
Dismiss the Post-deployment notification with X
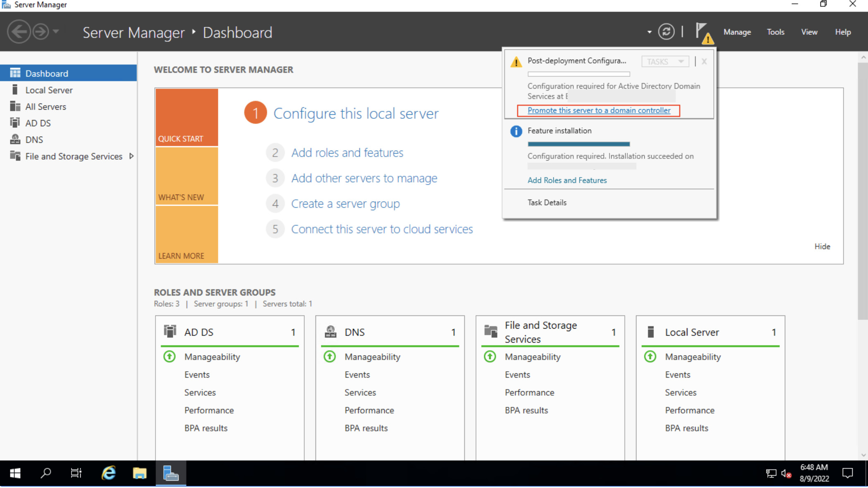click(704, 61)
